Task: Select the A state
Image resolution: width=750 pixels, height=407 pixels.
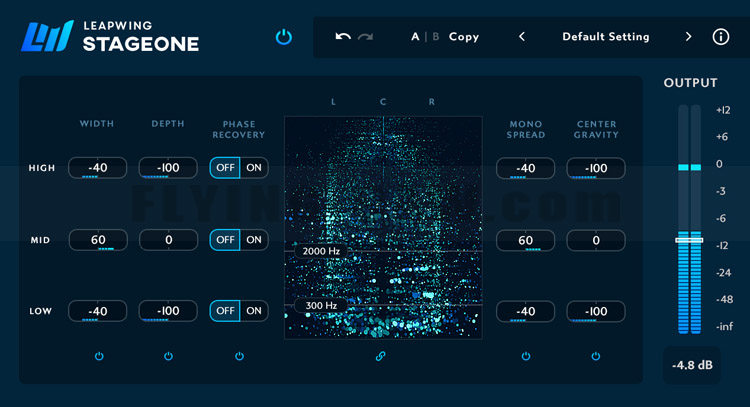Action: [415, 37]
